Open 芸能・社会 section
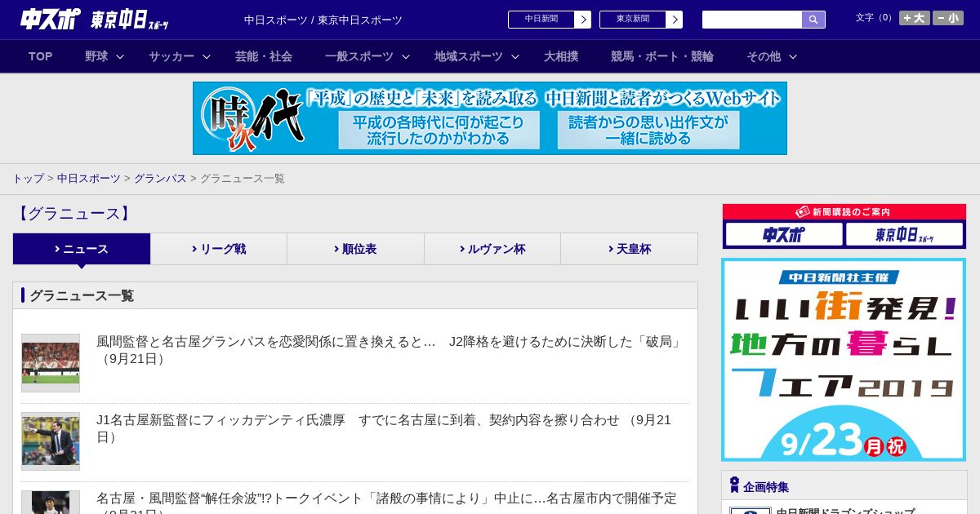This screenshot has width=980, height=514. tap(264, 56)
